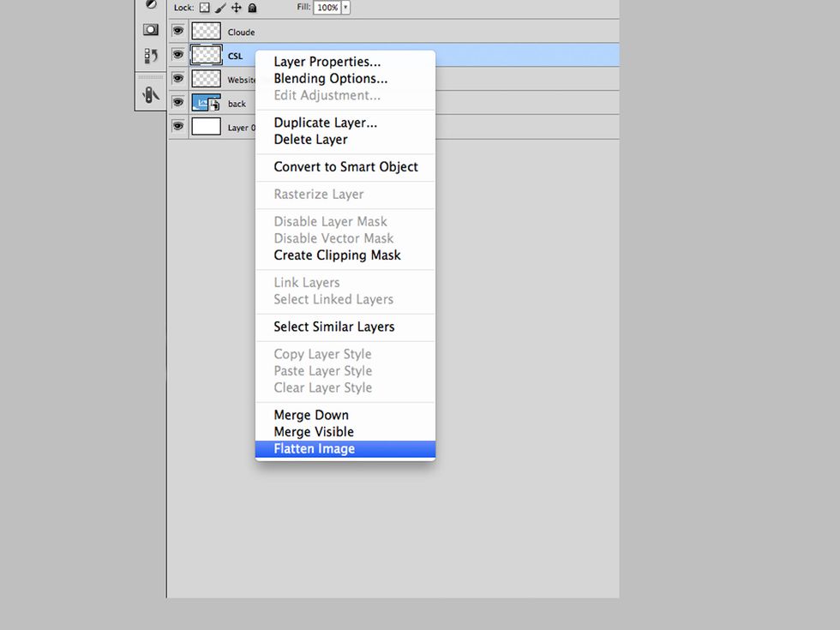Click the toolbar icon below Quick Mask
Screen dimensions: 840x630
[x=151, y=54]
